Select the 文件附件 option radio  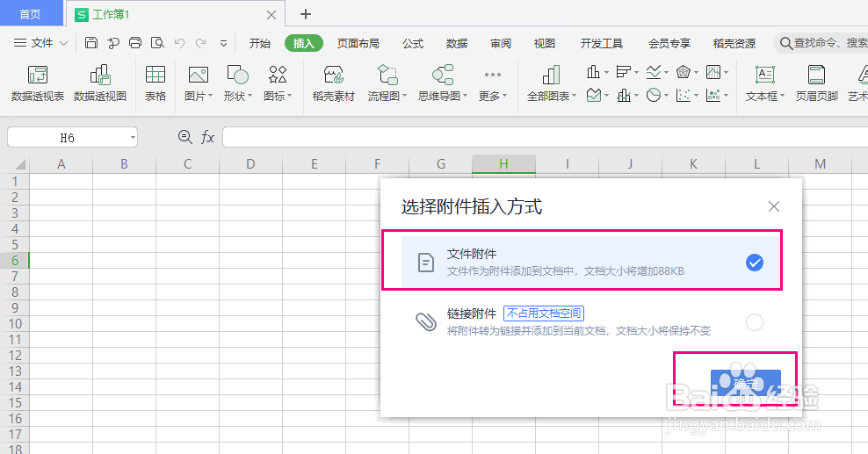click(755, 263)
